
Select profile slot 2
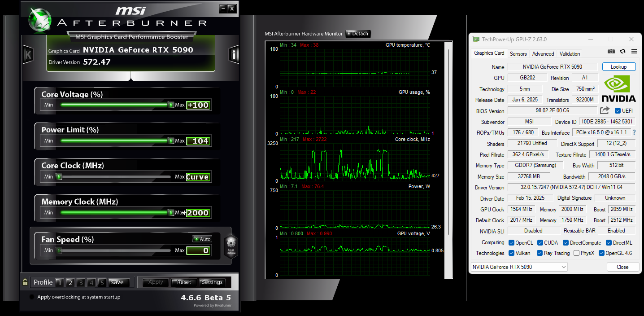coord(70,283)
